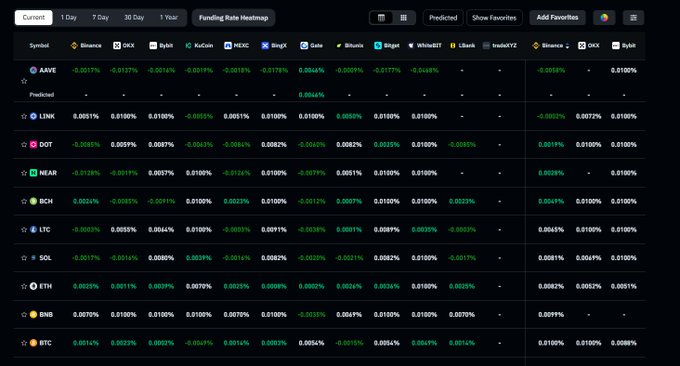Image resolution: width=680 pixels, height=366 pixels.
Task: Click the Predicted row label under AAVE
Action: click(x=42, y=95)
